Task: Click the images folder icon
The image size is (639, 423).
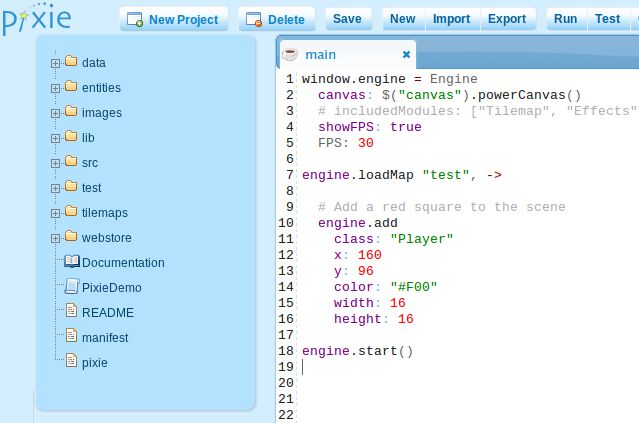Action: click(71, 111)
